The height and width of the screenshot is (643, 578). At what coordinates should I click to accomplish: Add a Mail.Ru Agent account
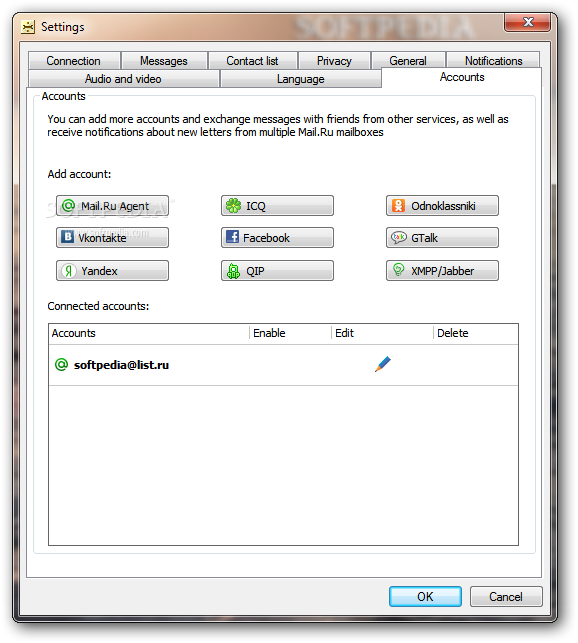[x=112, y=205]
